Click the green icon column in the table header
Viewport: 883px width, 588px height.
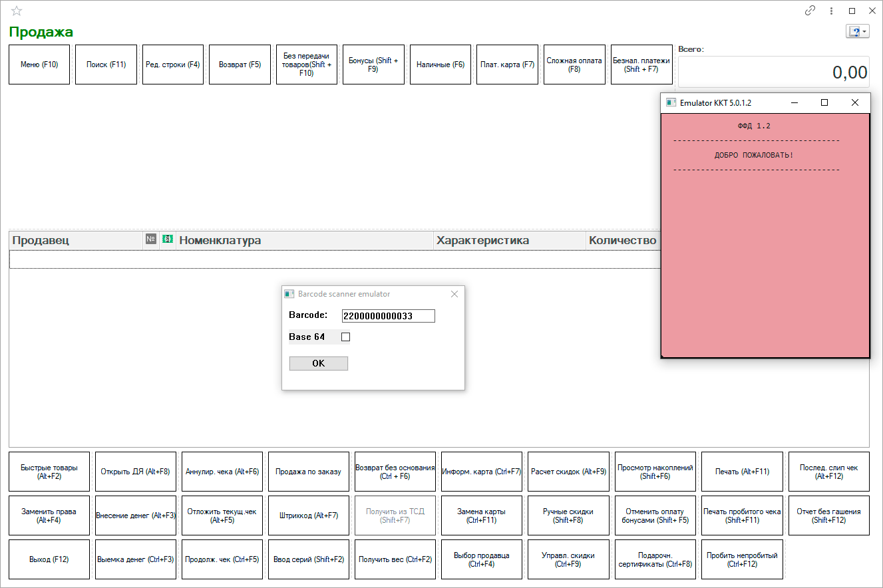point(168,239)
